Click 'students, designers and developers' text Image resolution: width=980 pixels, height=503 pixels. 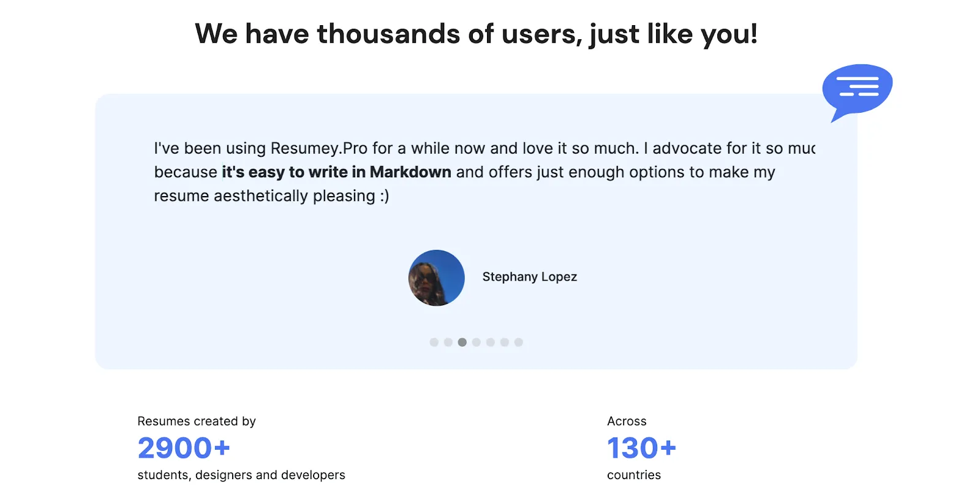[x=241, y=475]
